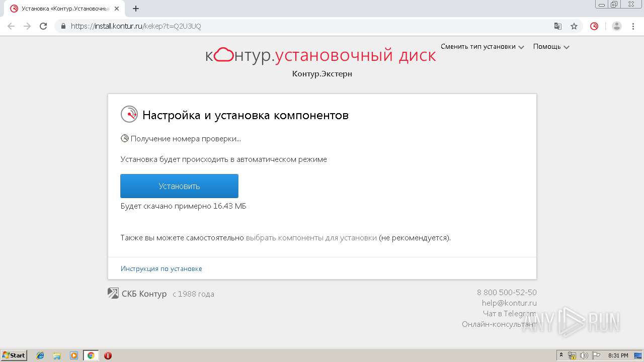Click the network tray icon

[x=572, y=355]
